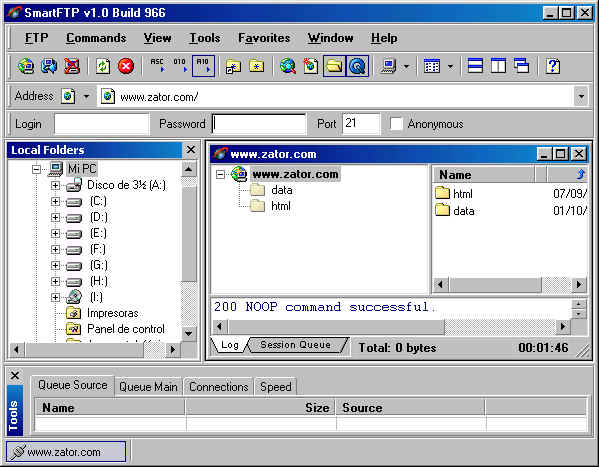This screenshot has height=467, width=599.
Task: Click the list view grid icon
Action: tap(432, 66)
